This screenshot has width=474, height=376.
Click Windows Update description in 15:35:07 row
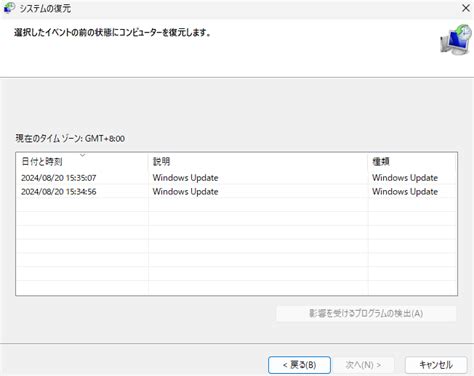pyautogui.click(x=185, y=178)
